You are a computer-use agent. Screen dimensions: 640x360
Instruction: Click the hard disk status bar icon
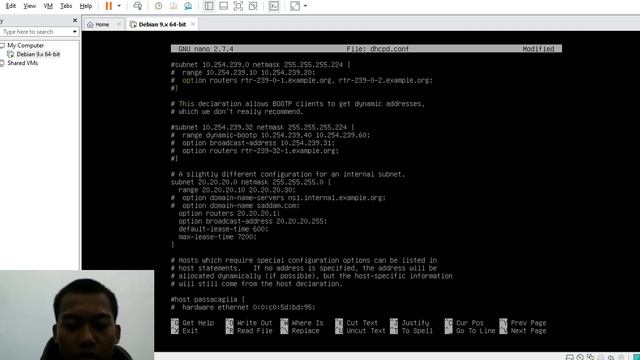(x=570, y=357)
